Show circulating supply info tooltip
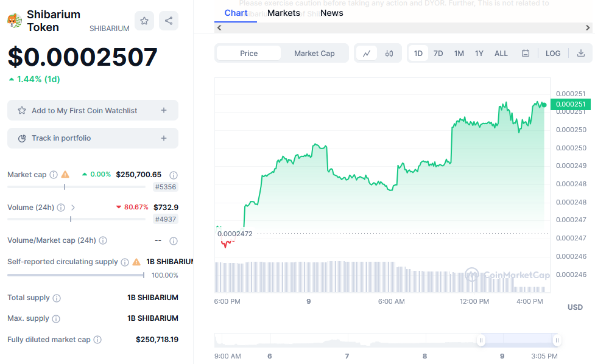 click(125, 262)
